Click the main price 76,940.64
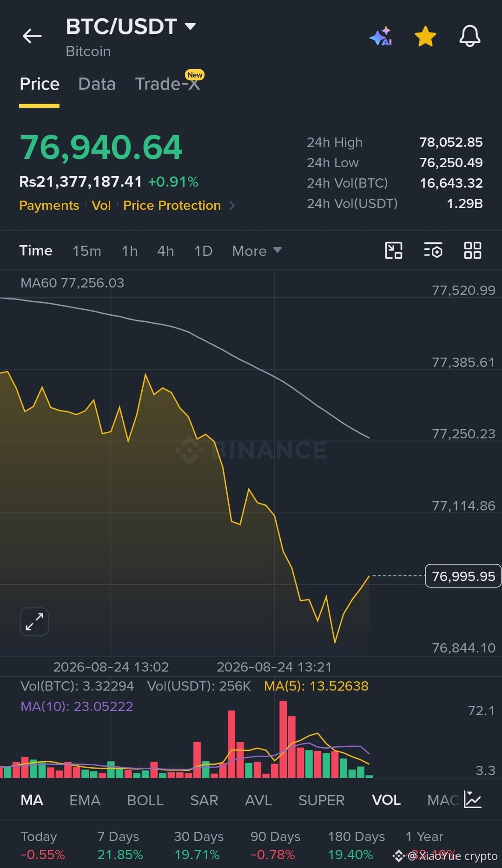The image size is (502, 868). coord(101,147)
